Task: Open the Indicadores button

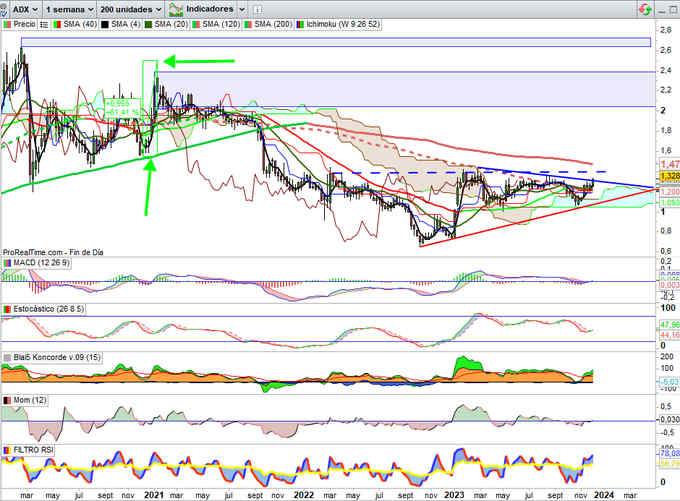Action: [209, 9]
